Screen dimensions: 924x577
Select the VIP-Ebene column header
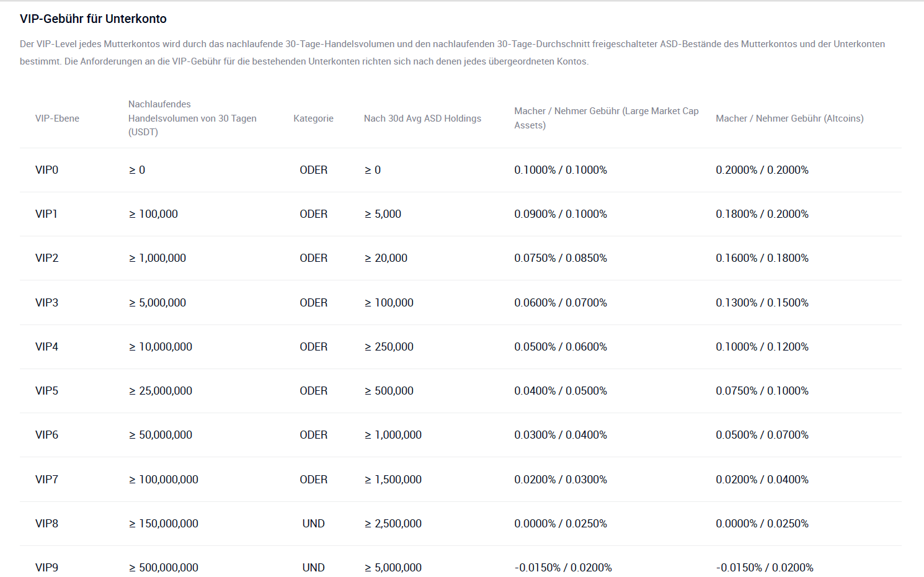(57, 119)
